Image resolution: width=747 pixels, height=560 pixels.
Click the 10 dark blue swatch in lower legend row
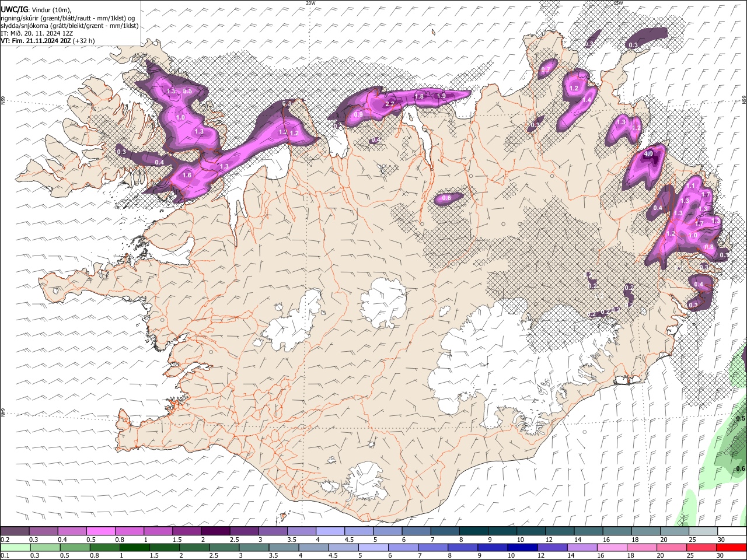click(522, 547)
